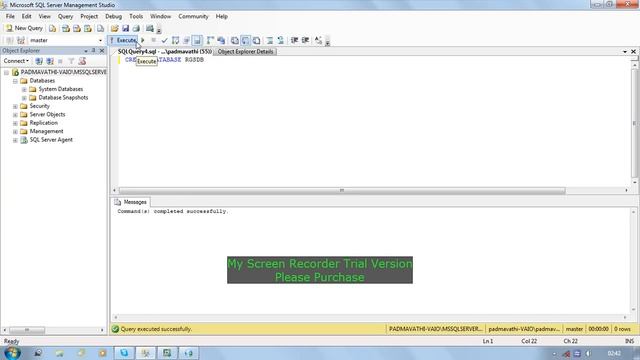This screenshot has height=360, width=640.
Task: Click second server-plug icon in Object Explorer
Action: pos(50,61)
